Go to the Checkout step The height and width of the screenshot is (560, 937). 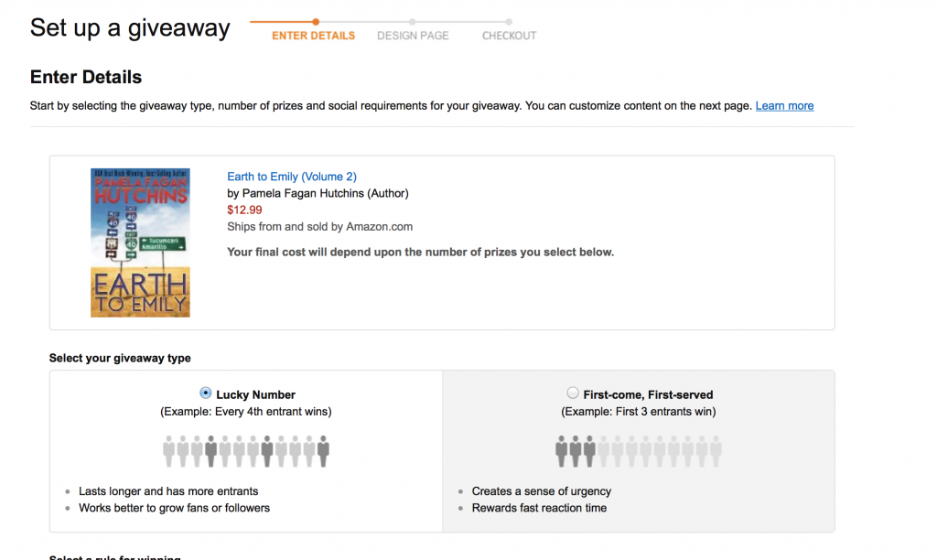pos(509,36)
